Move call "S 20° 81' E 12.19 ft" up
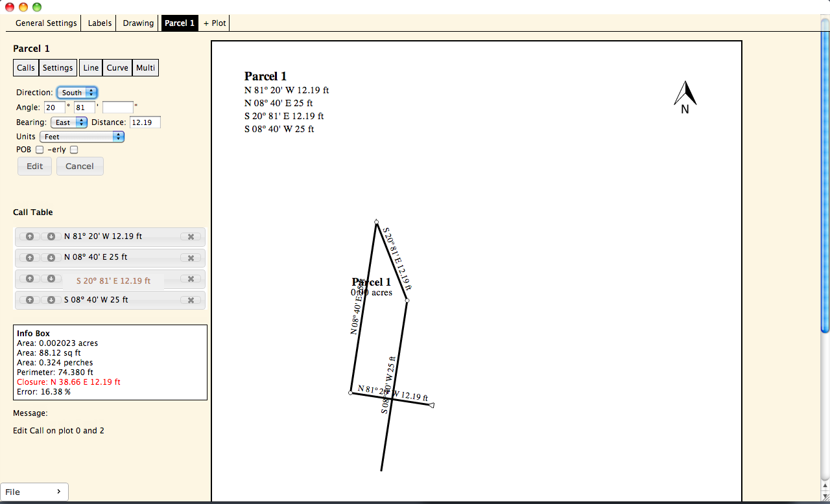The height and width of the screenshot is (504, 830). pyautogui.click(x=30, y=279)
